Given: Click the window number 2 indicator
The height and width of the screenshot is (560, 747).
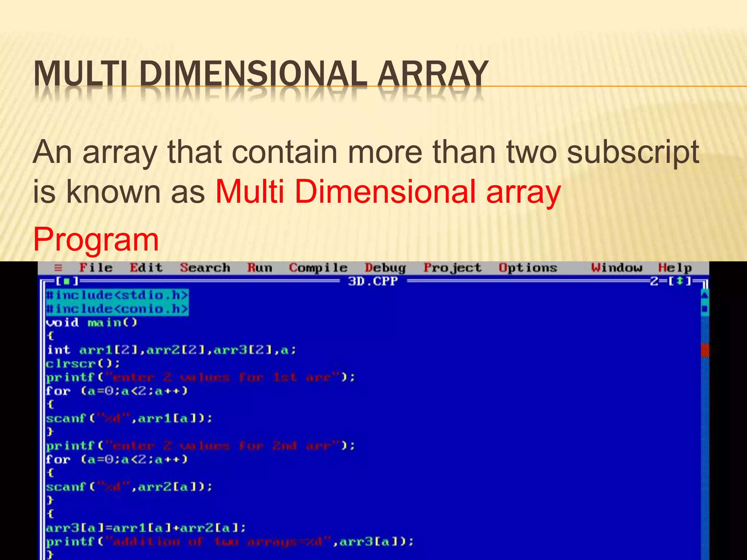Looking at the screenshot, I should [654, 281].
